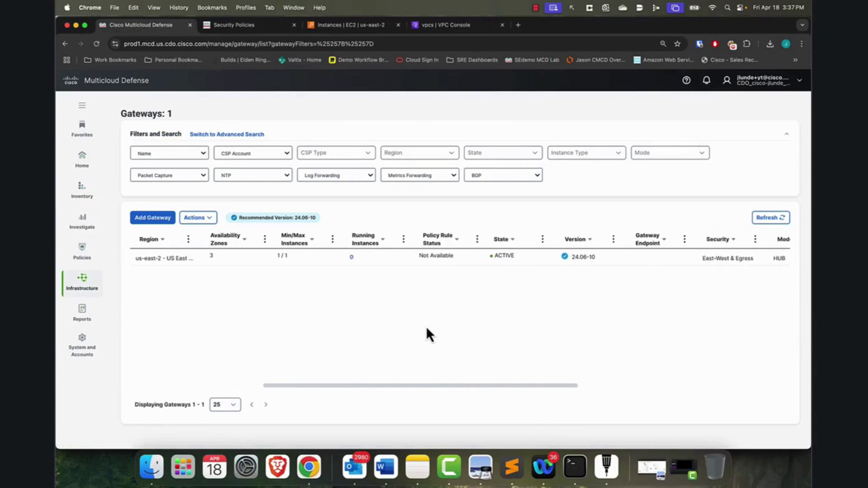Click the Refresh button
This screenshot has width=868, height=488.
click(x=771, y=217)
